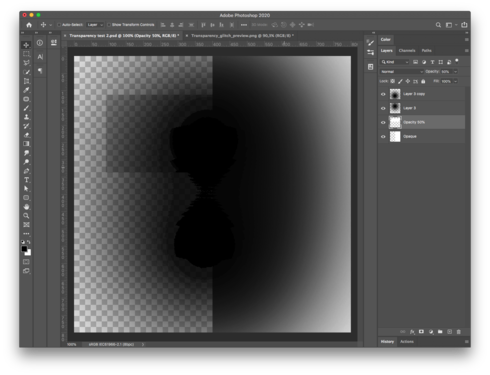Select the Pen tool

click(x=26, y=171)
